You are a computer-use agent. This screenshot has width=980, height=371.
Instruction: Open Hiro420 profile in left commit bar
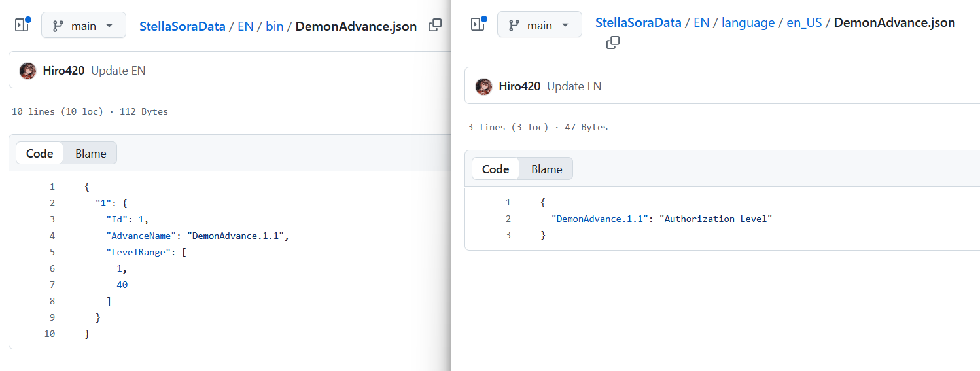[x=63, y=71]
